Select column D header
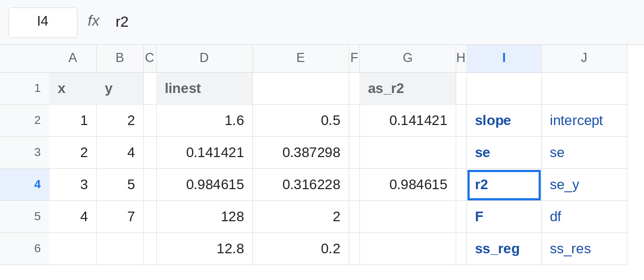The image size is (644, 280). 204,58
